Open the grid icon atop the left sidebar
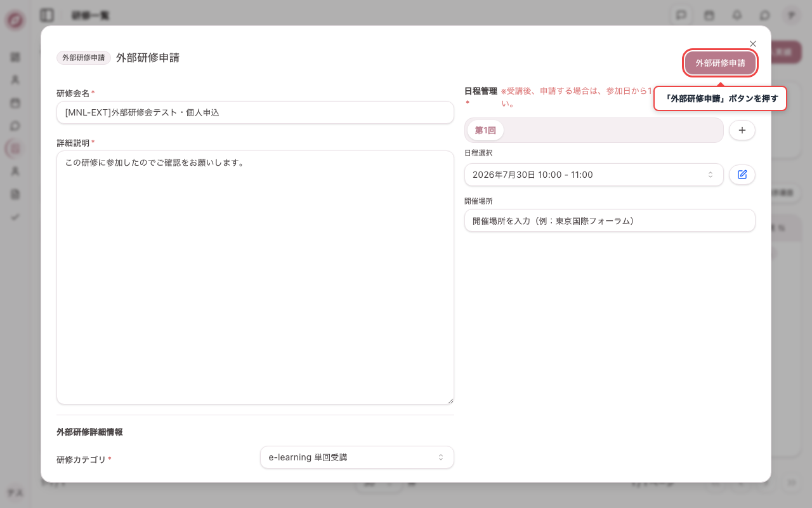The height and width of the screenshot is (508, 812). [x=15, y=57]
